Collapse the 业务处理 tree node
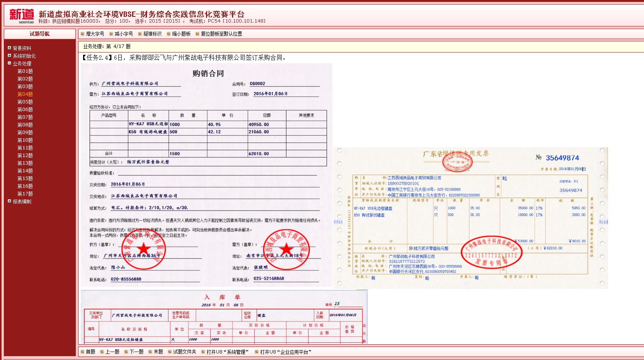Viewport: 644px width, 360px height. pos(9,63)
